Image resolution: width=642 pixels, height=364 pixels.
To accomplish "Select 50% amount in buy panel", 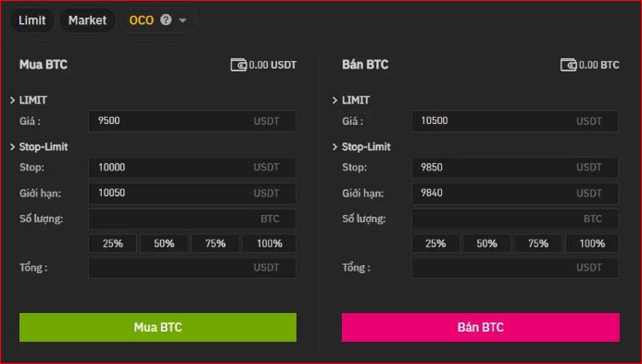I will coord(164,244).
